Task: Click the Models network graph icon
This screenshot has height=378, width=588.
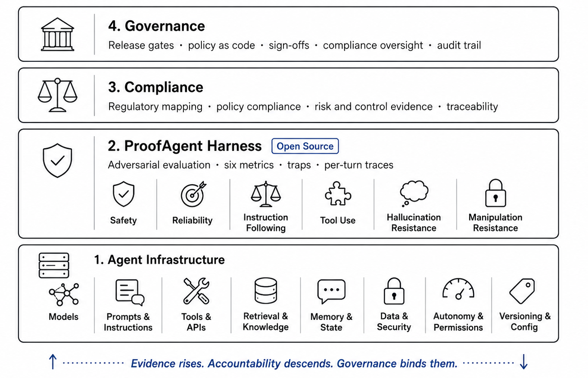Action: pyautogui.click(x=64, y=295)
